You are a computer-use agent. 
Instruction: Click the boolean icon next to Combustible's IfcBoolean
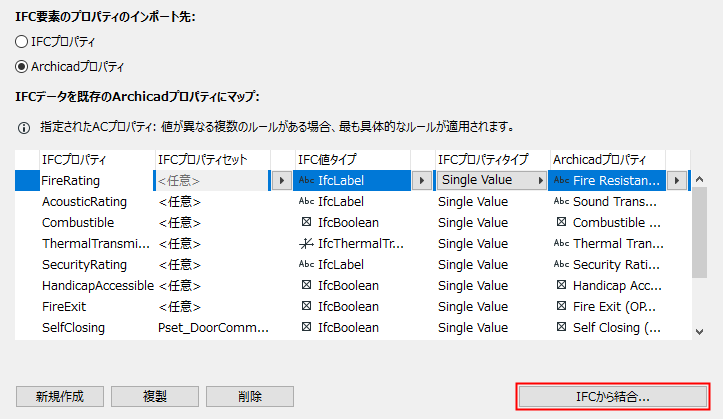pos(306,222)
